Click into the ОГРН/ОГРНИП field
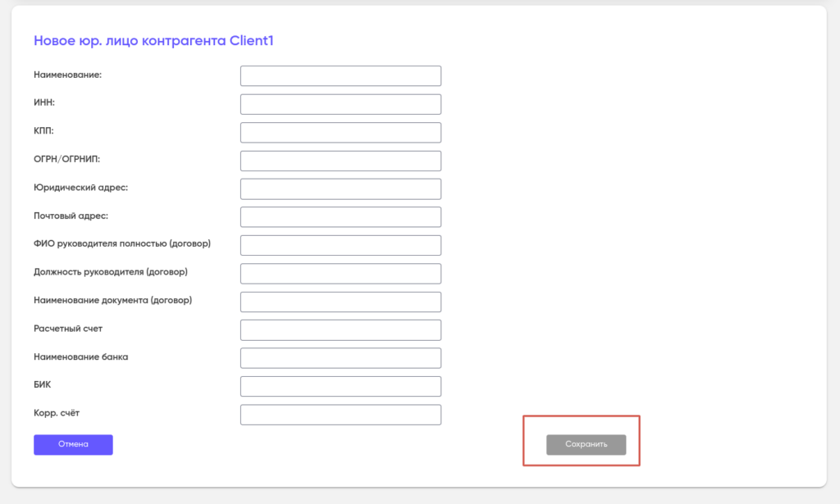840x504 pixels. [x=340, y=161]
